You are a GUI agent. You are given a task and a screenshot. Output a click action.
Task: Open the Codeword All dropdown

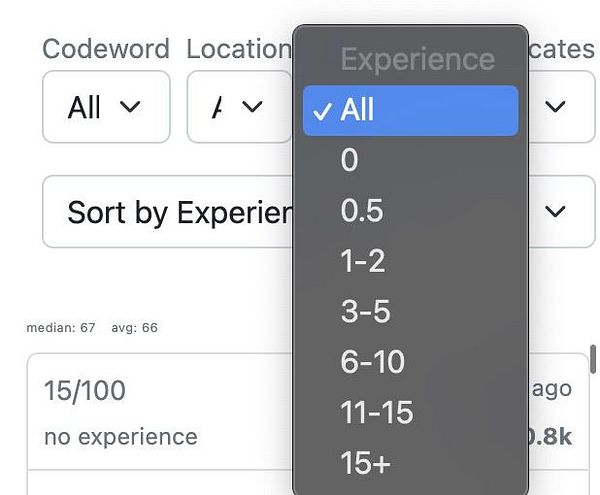coord(106,107)
